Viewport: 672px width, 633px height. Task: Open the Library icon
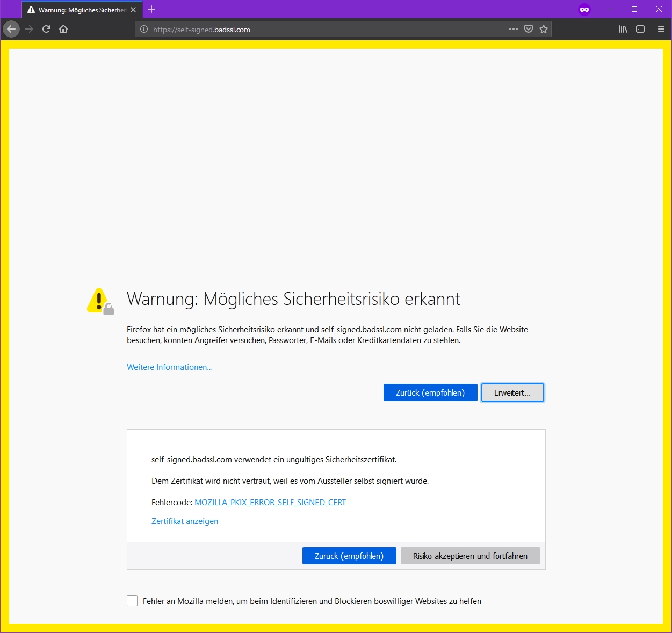click(623, 29)
